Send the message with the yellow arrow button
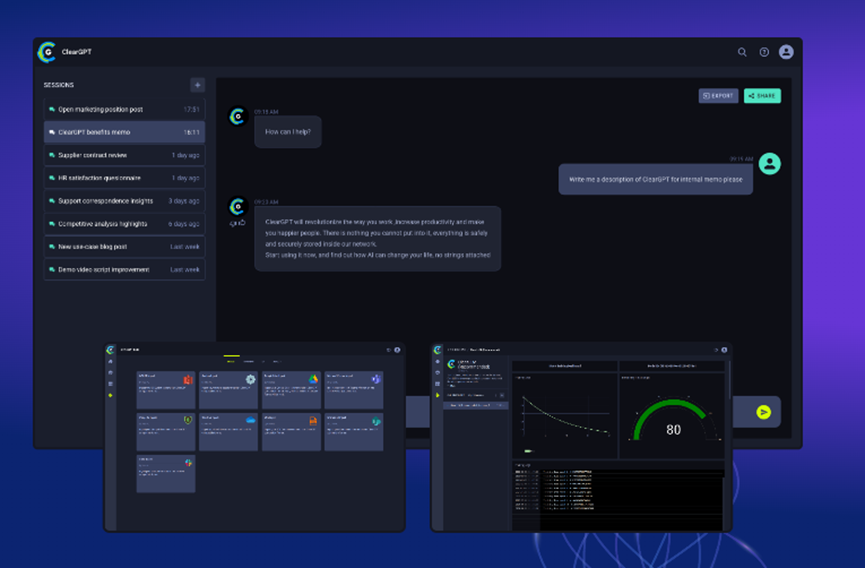This screenshot has height=568, width=865. click(x=763, y=412)
